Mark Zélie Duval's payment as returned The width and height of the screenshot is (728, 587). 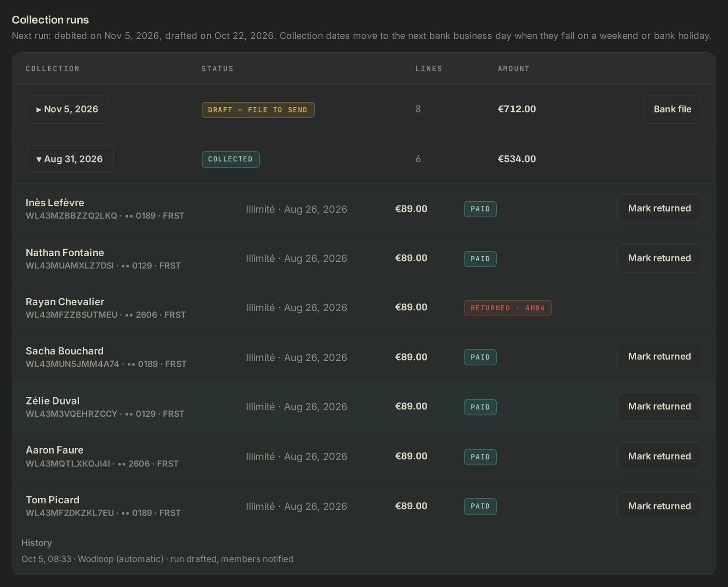[x=659, y=407]
